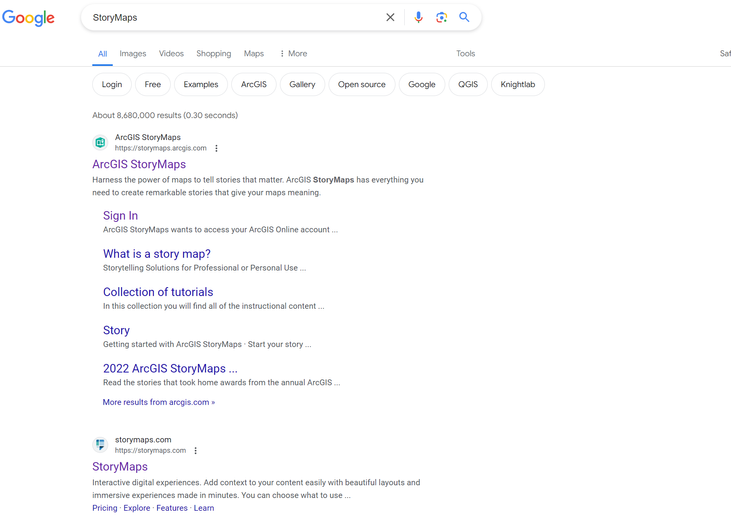This screenshot has height=521, width=731.
Task: Open the Pricing sitelink
Action: [x=104, y=508]
